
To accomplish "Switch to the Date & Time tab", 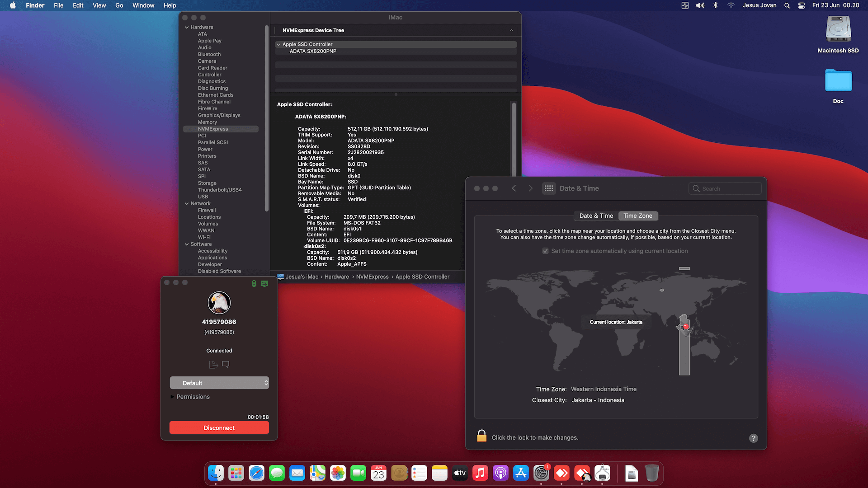I will tap(596, 216).
